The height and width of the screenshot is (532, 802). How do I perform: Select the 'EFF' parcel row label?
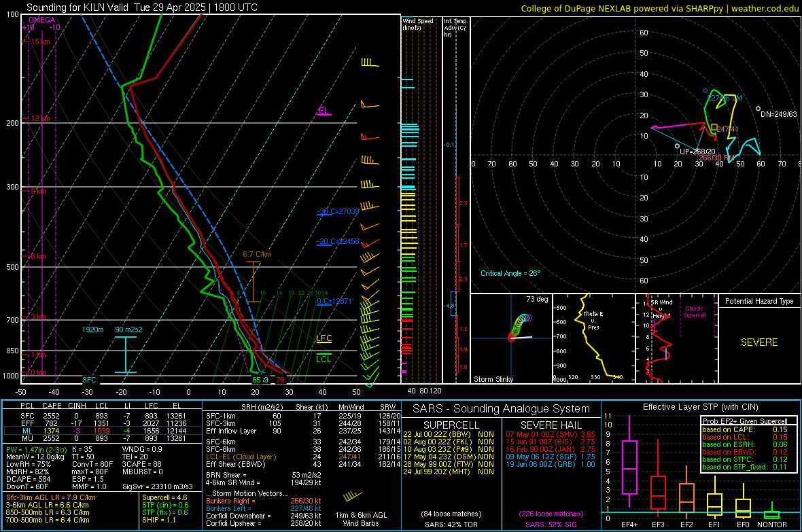(27, 423)
